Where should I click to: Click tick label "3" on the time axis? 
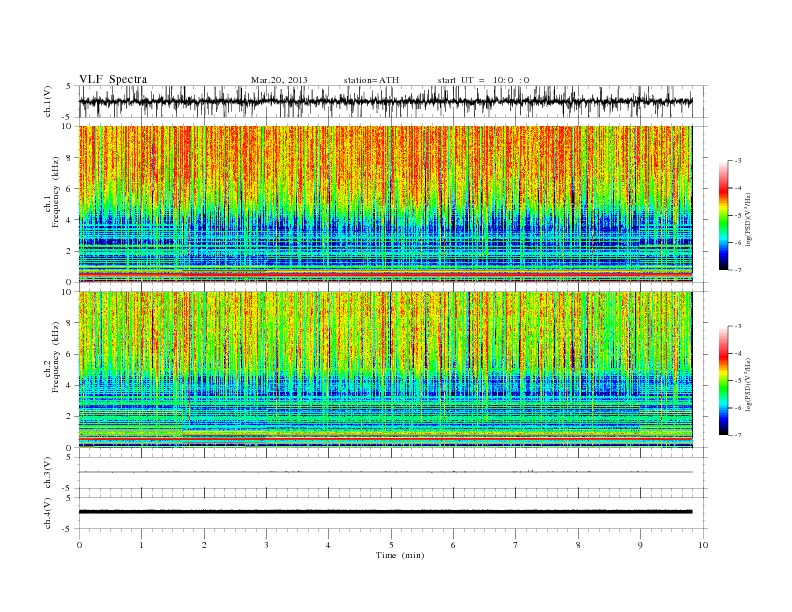tap(266, 545)
